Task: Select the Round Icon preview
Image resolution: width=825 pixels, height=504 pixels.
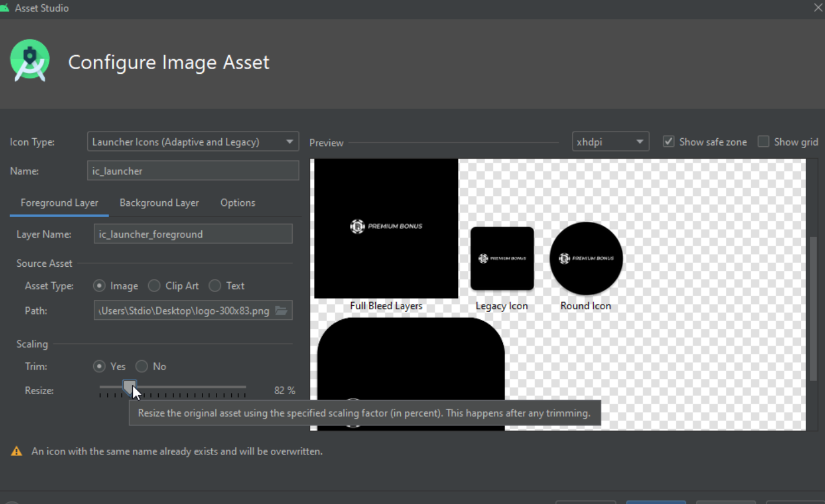Action: click(586, 258)
